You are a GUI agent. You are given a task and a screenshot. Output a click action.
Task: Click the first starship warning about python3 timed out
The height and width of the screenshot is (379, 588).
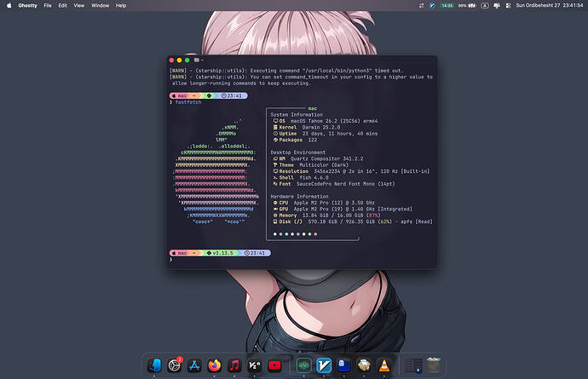[287, 71]
